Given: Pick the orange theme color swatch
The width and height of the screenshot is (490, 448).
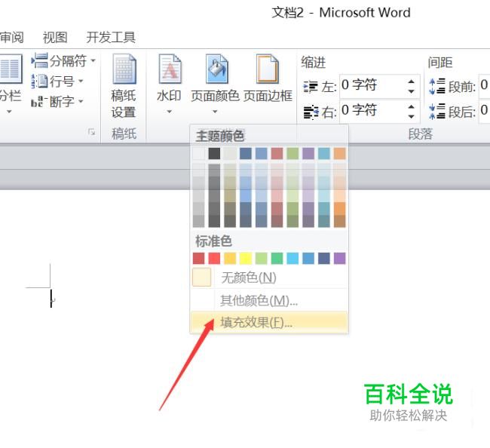Looking at the screenshot, I should 340,154.
